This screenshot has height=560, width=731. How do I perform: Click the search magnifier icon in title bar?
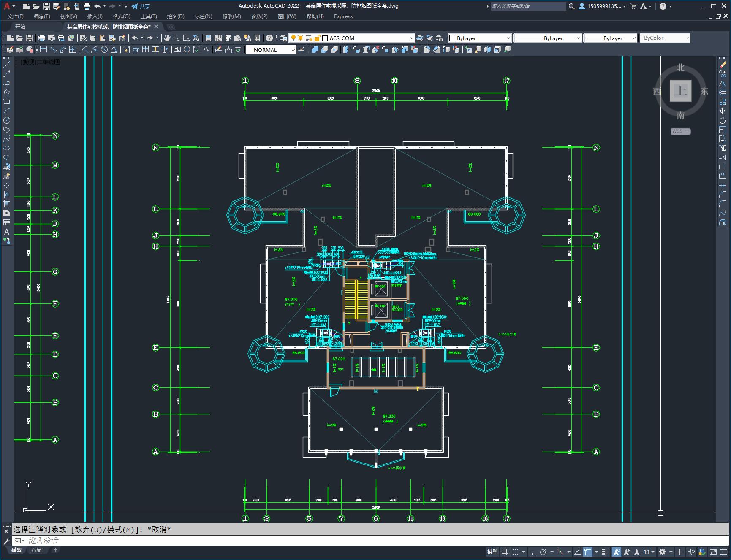coord(572,6)
